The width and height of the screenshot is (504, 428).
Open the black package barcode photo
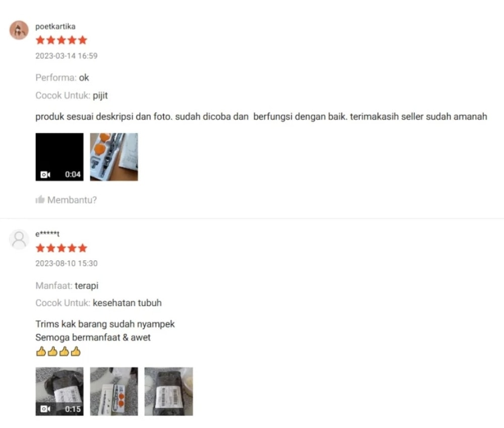coord(168,391)
